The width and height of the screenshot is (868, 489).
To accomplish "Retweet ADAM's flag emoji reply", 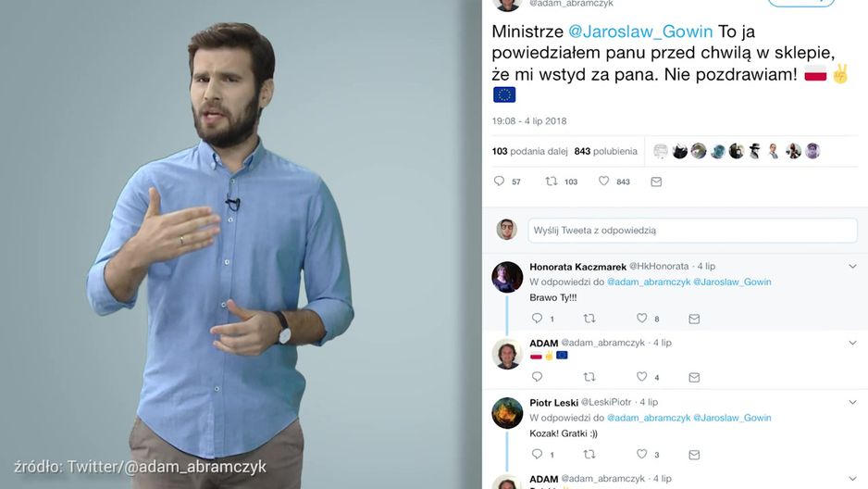I will tap(589, 377).
